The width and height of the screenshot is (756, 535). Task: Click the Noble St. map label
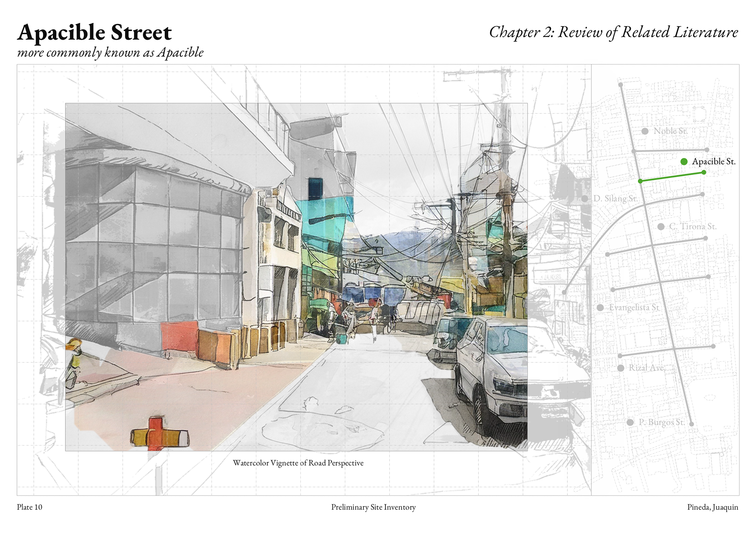[670, 131]
